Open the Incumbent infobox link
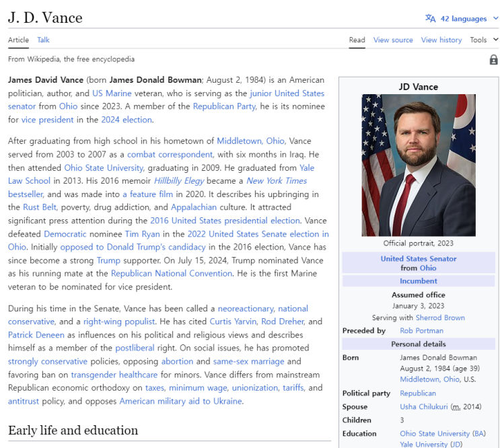 (419, 281)
